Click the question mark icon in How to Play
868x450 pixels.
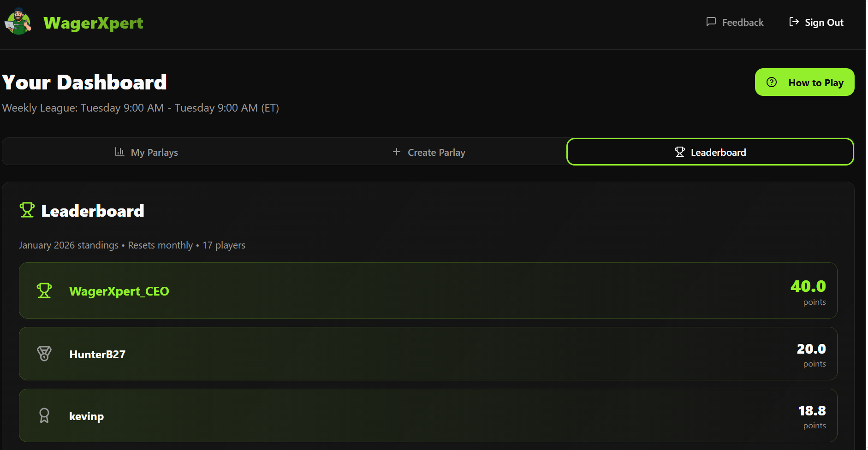[772, 82]
